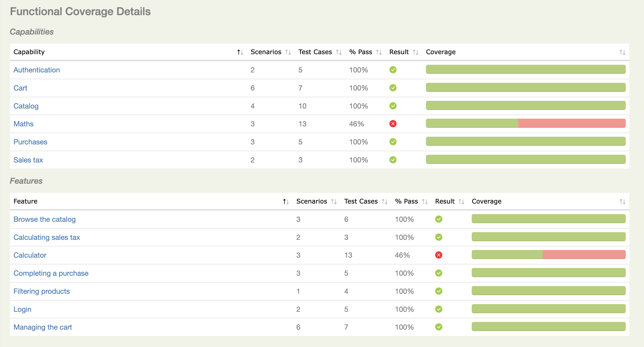Open the Maths capability link
Viewport: 644px width, 347px height.
(x=23, y=124)
